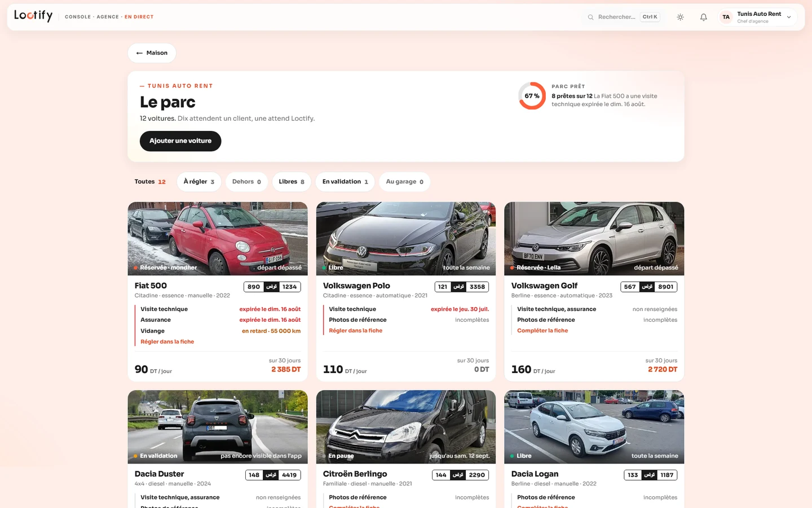Screen dimensions: 812x508
Task: Click the 110 DT / jour price
Action: tap(345, 370)
